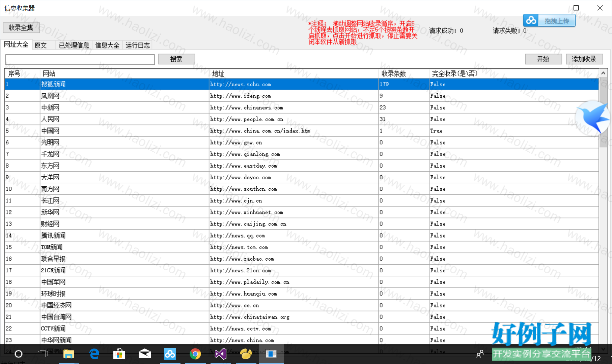
Task: Open the Mail app from the taskbar
Action: tap(145, 354)
